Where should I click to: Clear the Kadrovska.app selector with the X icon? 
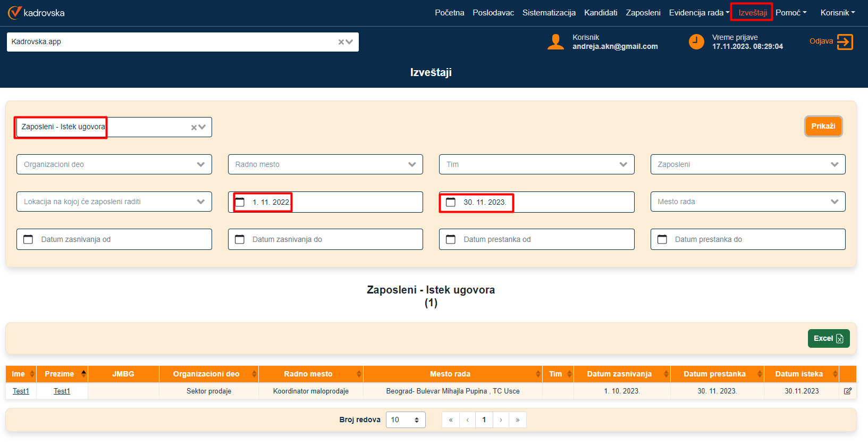tap(341, 42)
